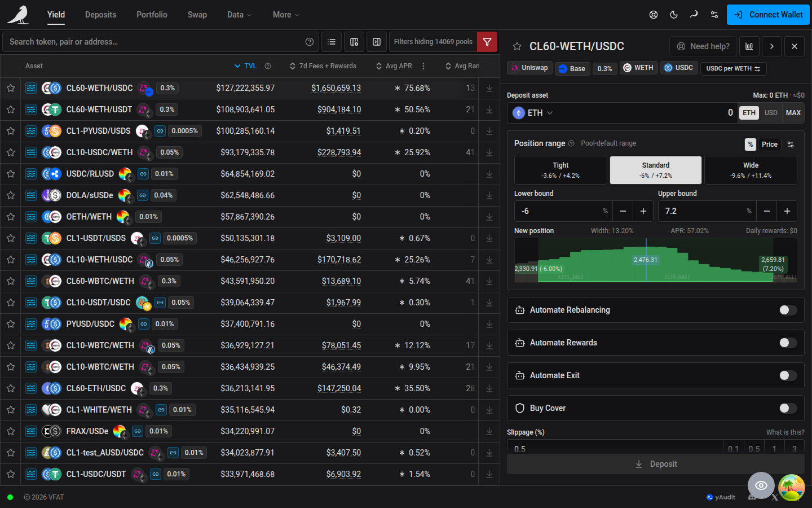Image resolution: width=812 pixels, height=508 pixels.
Task: Click the MAX deposit amount button
Action: click(x=793, y=113)
